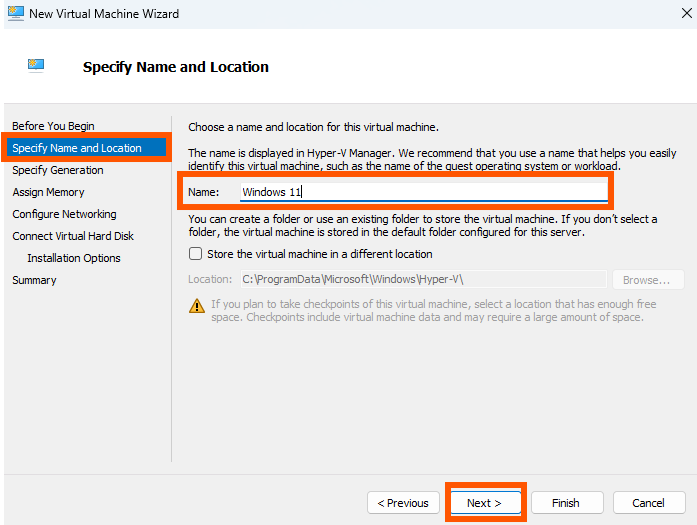
Task: Select the Connect Virtual Hard Disk step
Action: pos(73,236)
